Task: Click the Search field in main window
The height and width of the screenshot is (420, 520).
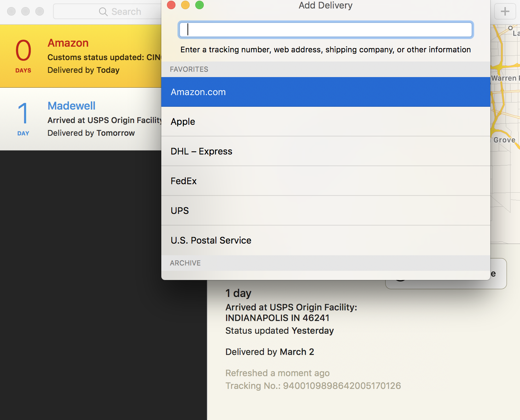Action: 107,11
